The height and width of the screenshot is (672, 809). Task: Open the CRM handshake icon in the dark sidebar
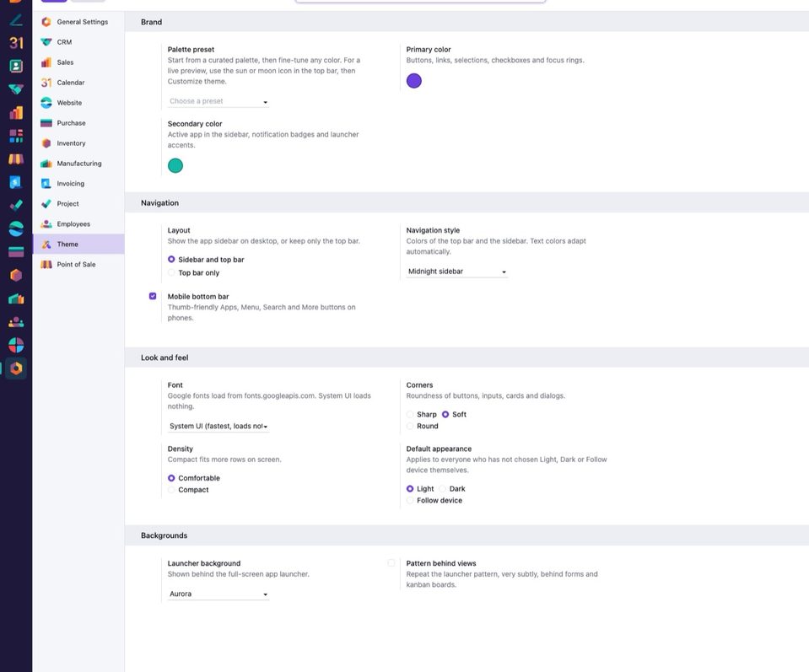click(x=16, y=89)
